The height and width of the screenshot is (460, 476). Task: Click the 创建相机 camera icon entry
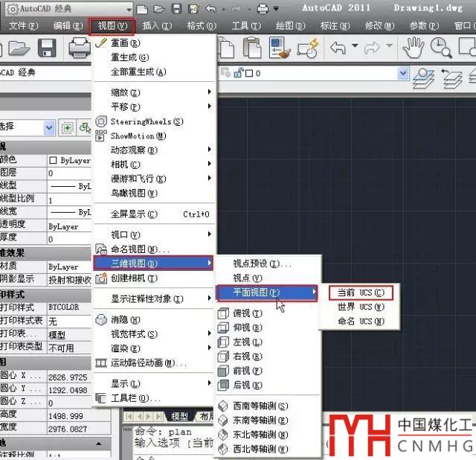134,278
